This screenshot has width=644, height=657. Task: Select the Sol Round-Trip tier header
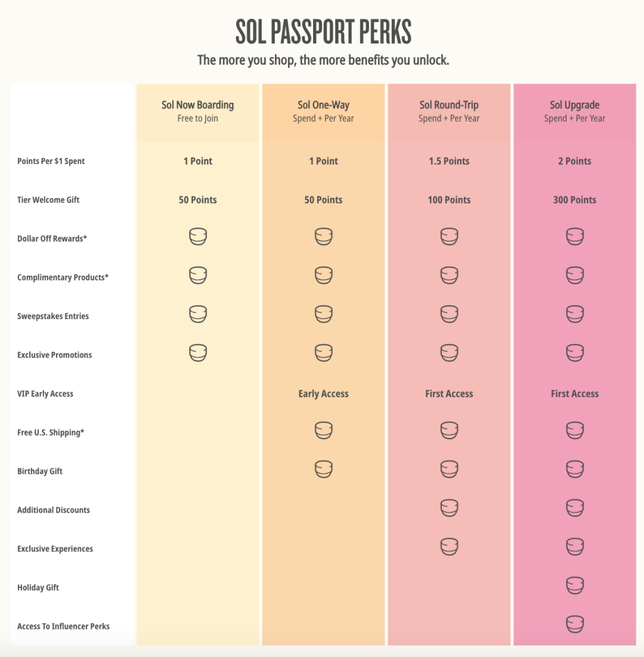(449, 111)
